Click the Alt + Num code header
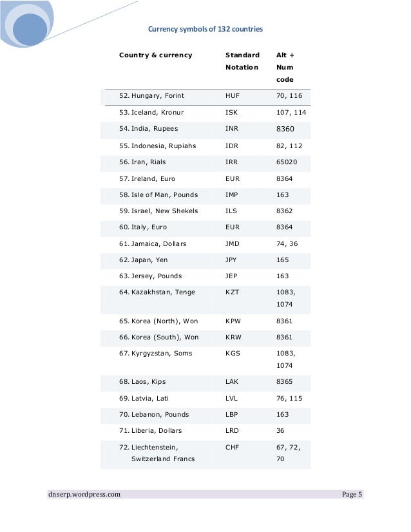This screenshot has width=411, height=532. pos(285,67)
